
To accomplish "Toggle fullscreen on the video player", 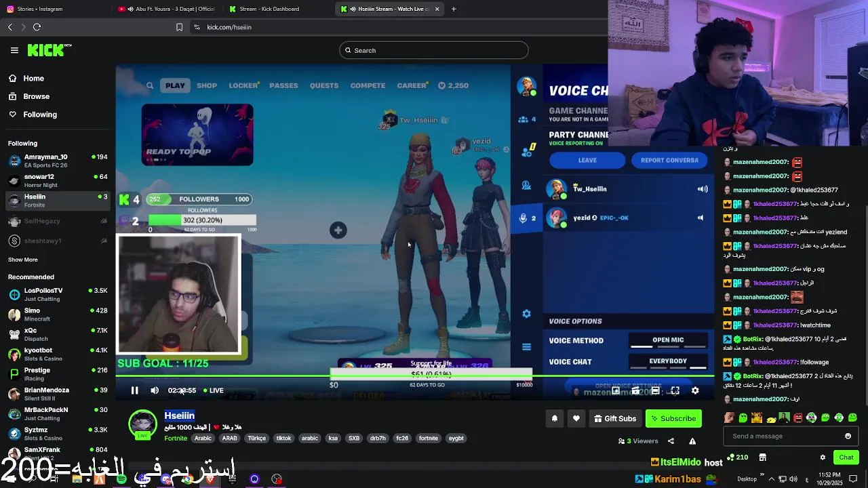I will pyautogui.click(x=675, y=390).
